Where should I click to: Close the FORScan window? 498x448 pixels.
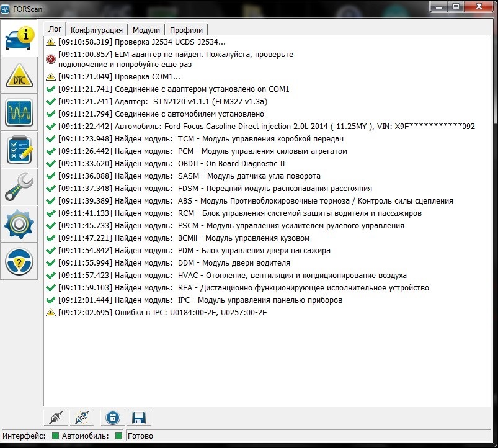click(479, 6)
